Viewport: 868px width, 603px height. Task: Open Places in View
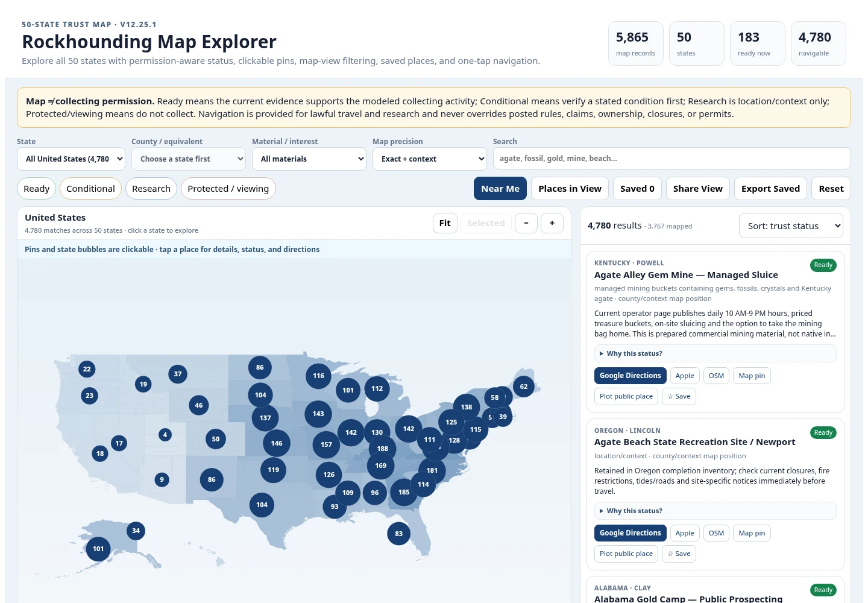point(570,189)
